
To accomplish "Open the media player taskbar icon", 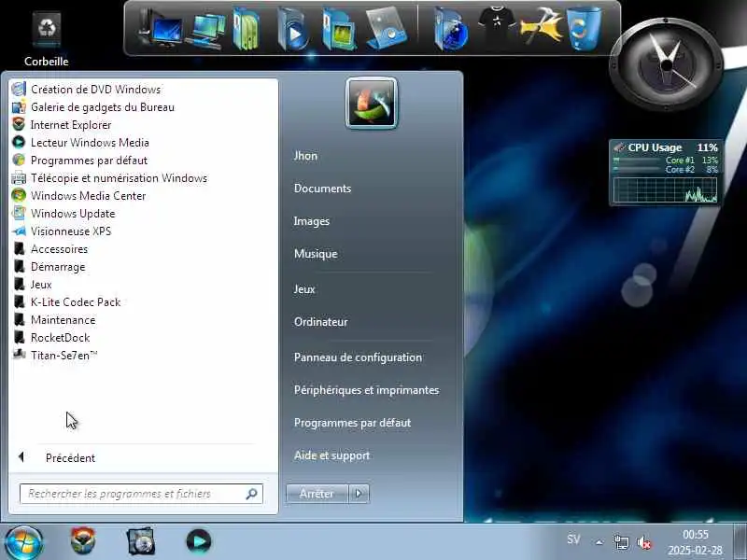I will coord(199,541).
